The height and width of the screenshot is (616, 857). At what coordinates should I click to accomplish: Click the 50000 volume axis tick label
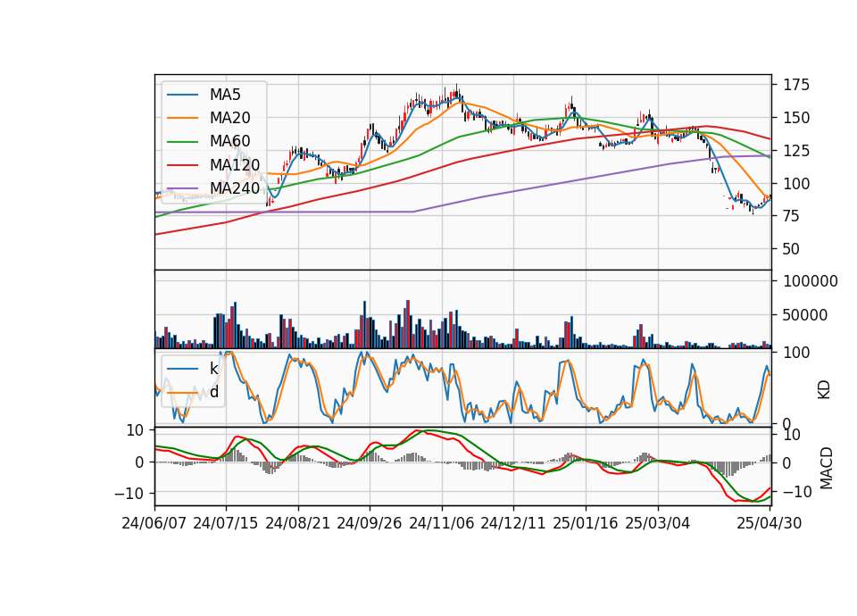pos(805,315)
